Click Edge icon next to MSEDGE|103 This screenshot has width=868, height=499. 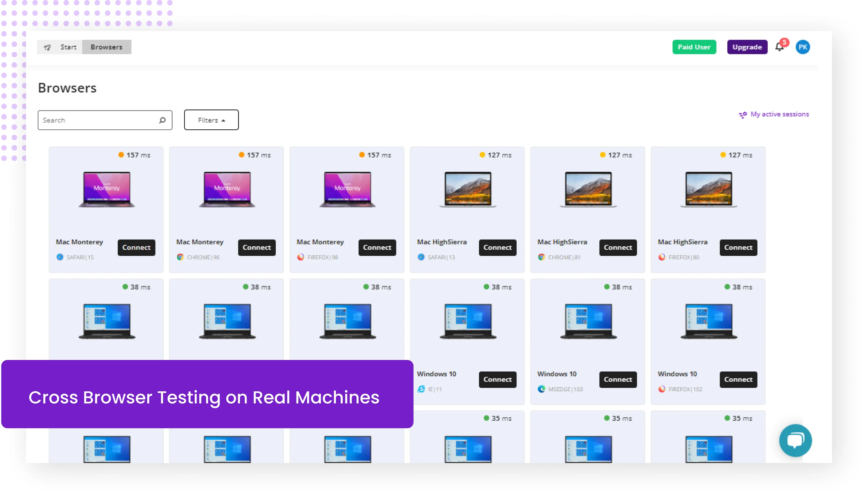coord(541,389)
